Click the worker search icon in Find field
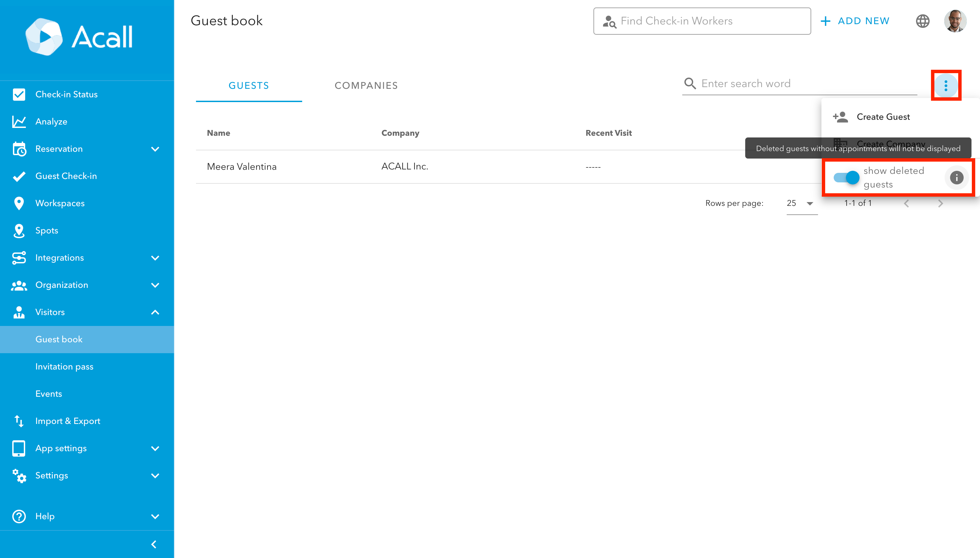The image size is (980, 558). pyautogui.click(x=609, y=21)
